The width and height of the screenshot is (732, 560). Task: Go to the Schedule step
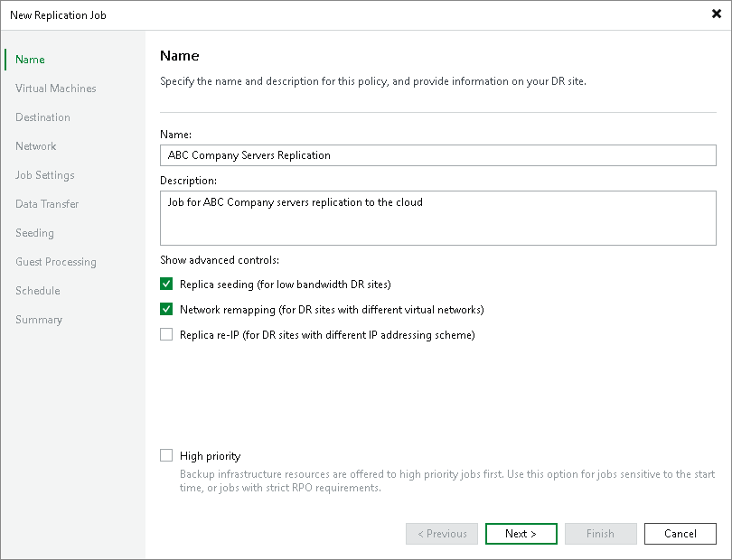click(x=38, y=291)
